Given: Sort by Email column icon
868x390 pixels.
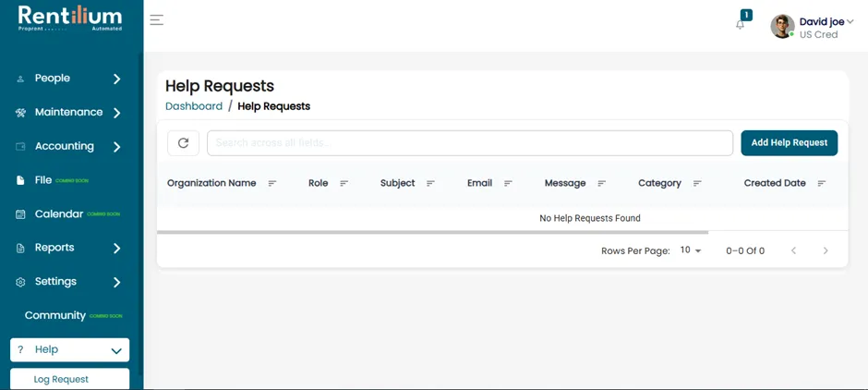Looking at the screenshot, I should [508, 183].
